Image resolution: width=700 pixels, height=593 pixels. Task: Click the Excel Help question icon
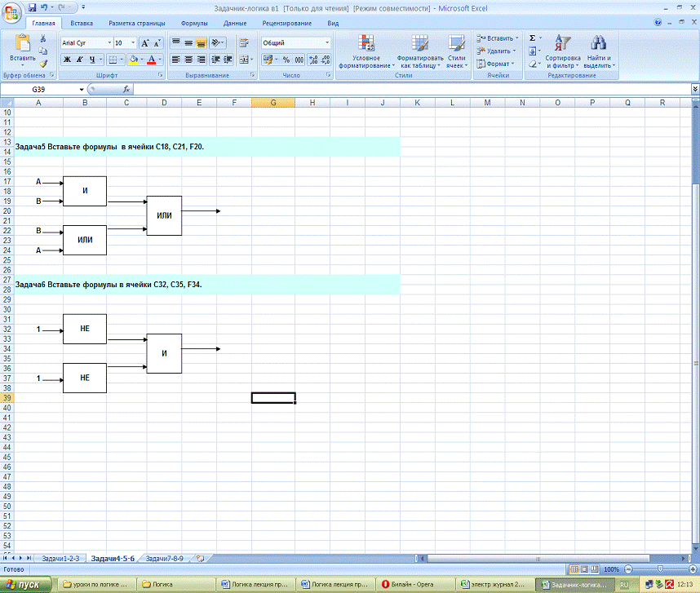658,22
